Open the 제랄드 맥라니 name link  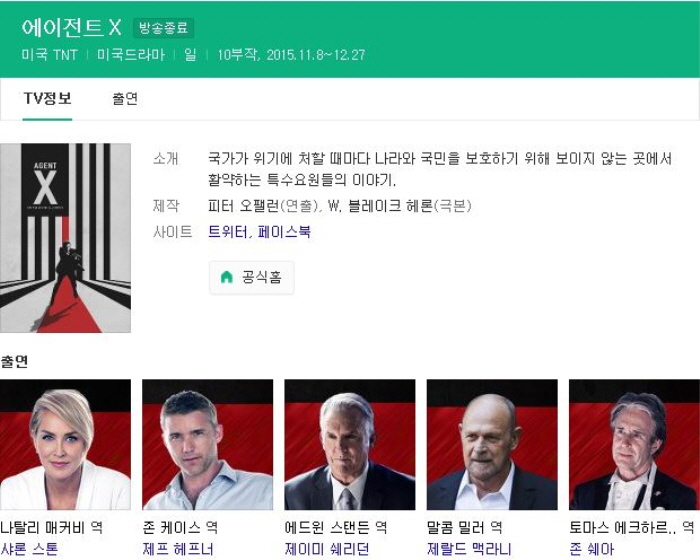pos(469,549)
